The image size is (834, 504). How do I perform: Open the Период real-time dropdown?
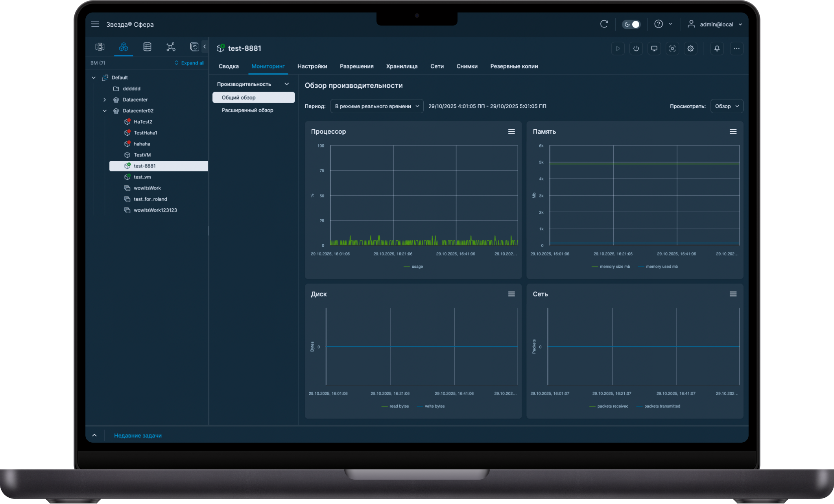point(376,106)
